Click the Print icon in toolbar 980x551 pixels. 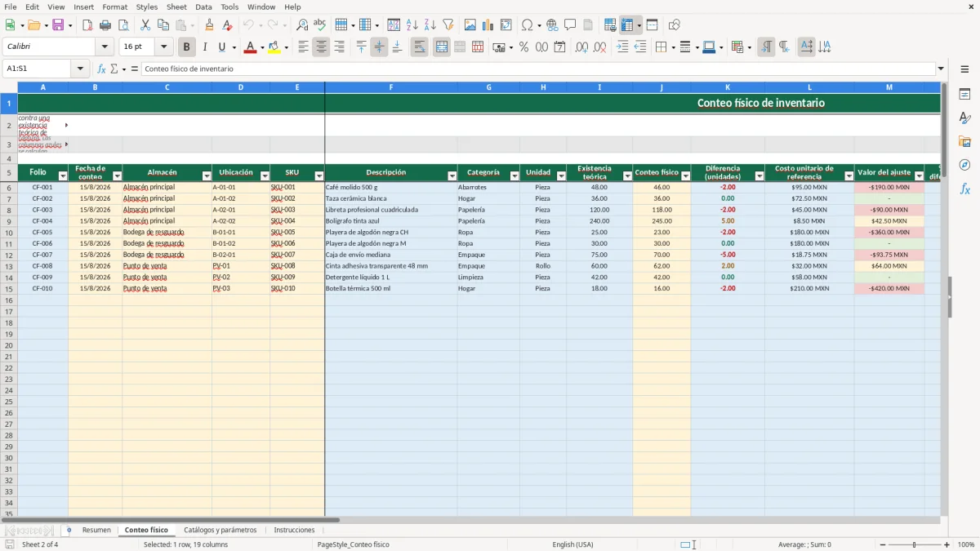coord(105,25)
